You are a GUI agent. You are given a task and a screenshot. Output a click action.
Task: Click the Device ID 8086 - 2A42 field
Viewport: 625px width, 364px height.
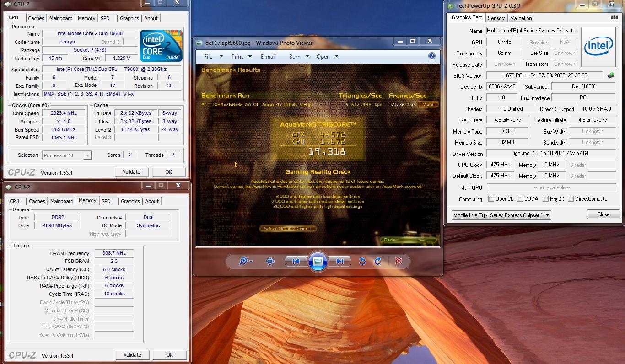tap(502, 86)
